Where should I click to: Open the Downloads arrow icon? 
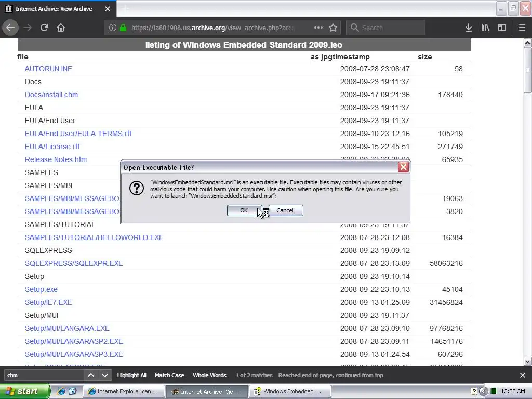pos(469,28)
